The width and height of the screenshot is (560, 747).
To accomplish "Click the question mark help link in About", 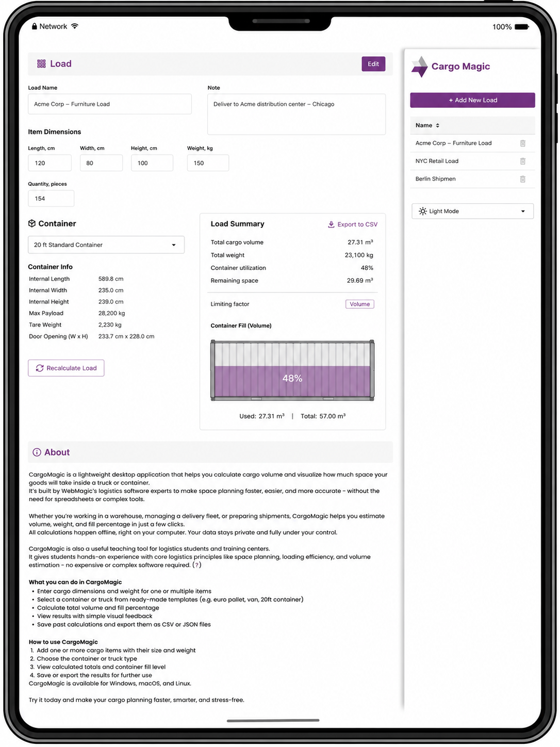I will (x=196, y=565).
